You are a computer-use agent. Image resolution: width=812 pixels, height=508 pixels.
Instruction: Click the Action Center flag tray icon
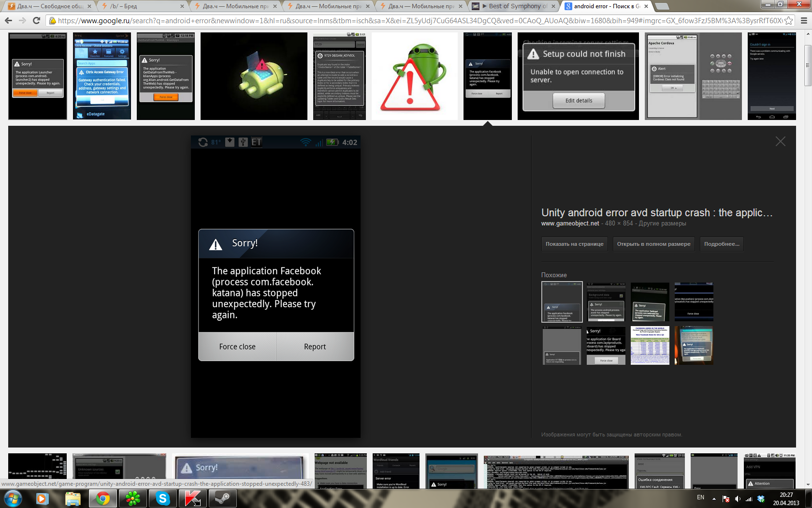pos(725,499)
